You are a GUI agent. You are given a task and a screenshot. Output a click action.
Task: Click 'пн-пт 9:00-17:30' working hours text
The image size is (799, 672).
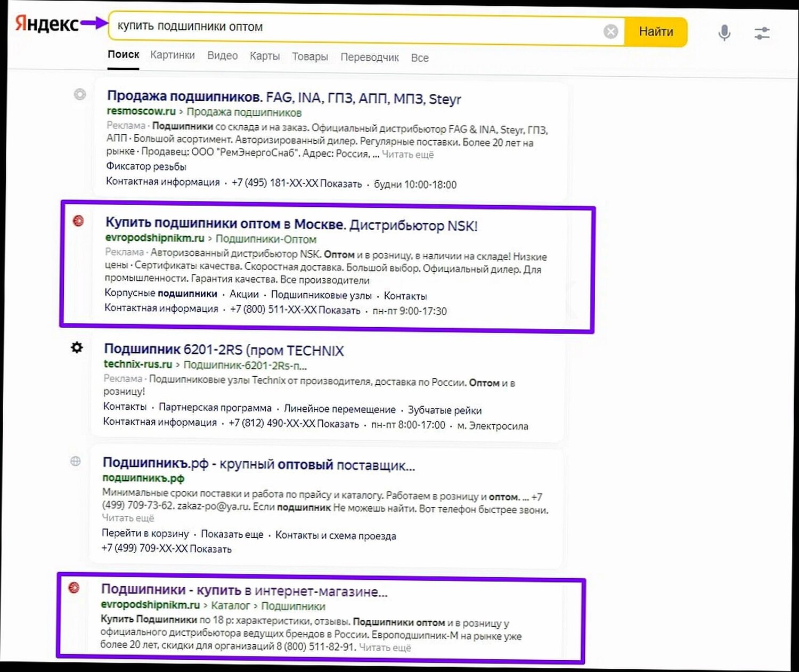coord(410,311)
